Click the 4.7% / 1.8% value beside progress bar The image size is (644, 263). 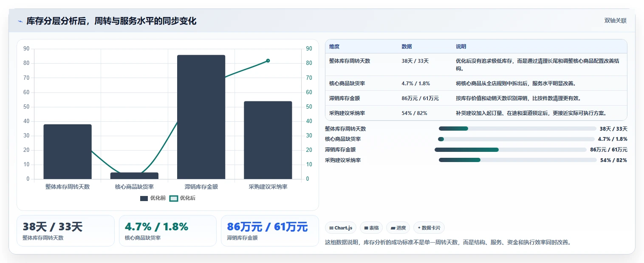pyautogui.click(x=613, y=139)
